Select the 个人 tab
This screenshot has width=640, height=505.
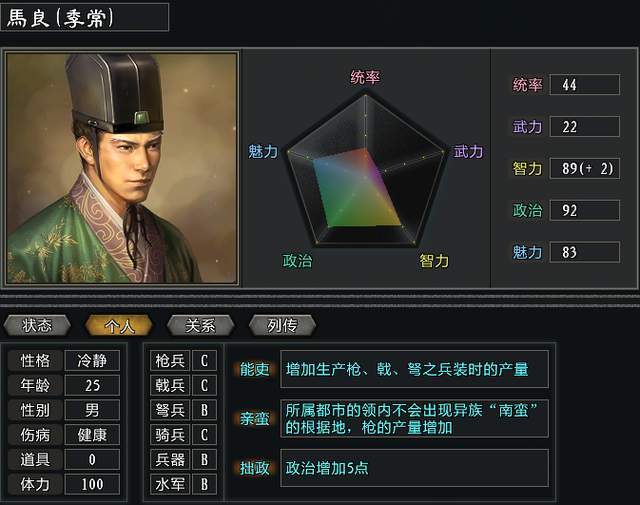[x=119, y=325]
